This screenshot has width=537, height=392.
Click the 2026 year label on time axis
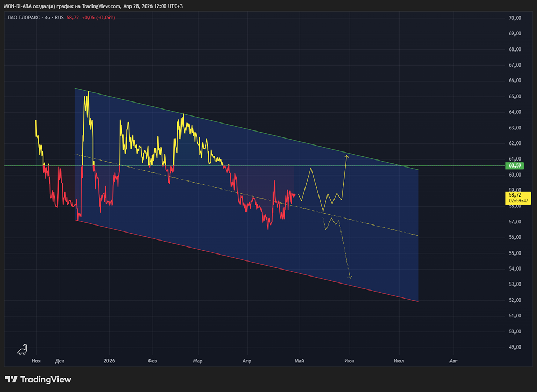coord(109,361)
